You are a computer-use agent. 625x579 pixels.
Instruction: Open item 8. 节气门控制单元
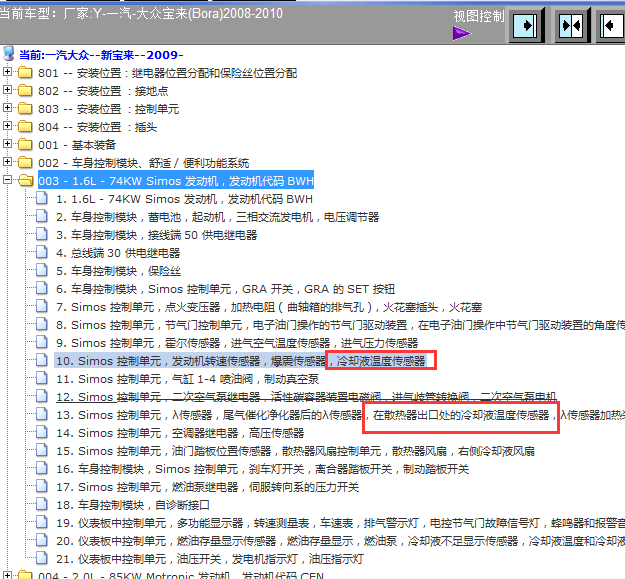340,325
